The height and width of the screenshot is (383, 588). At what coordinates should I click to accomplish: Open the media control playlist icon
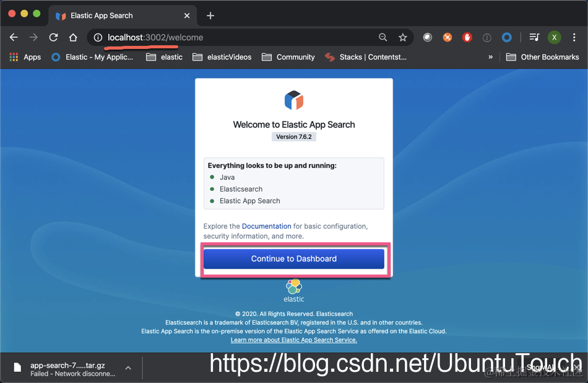click(534, 37)
